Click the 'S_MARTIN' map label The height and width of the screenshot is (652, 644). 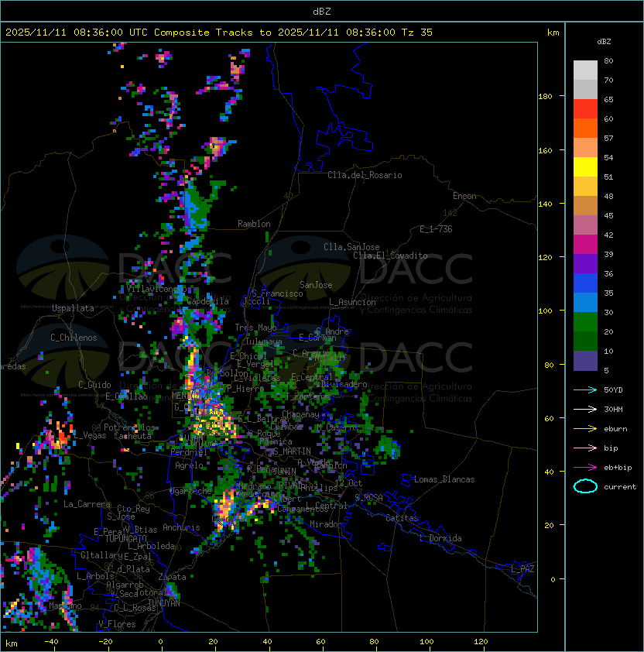click(292, 451)
